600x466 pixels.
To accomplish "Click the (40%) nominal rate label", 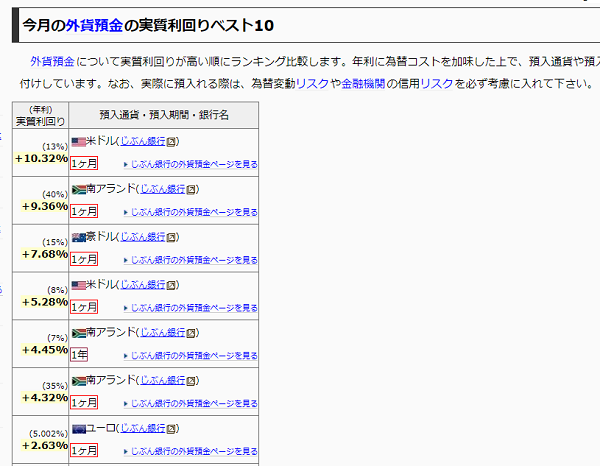I will click(55, 194).
